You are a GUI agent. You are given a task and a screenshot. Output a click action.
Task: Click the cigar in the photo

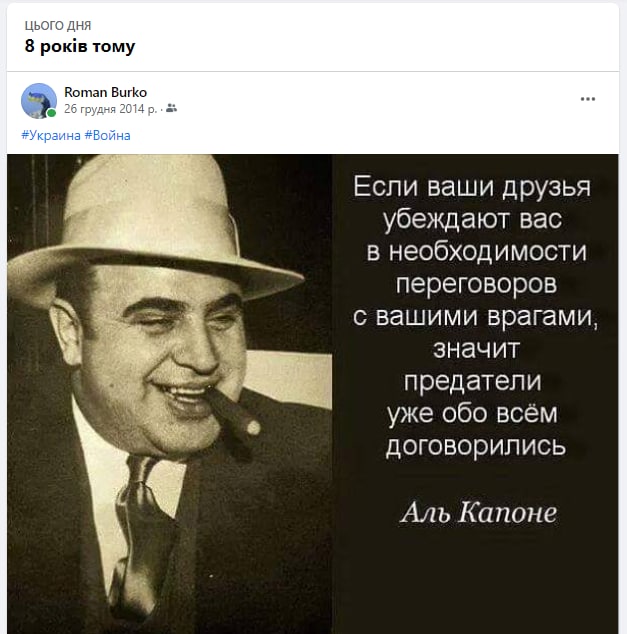(232, 412)
